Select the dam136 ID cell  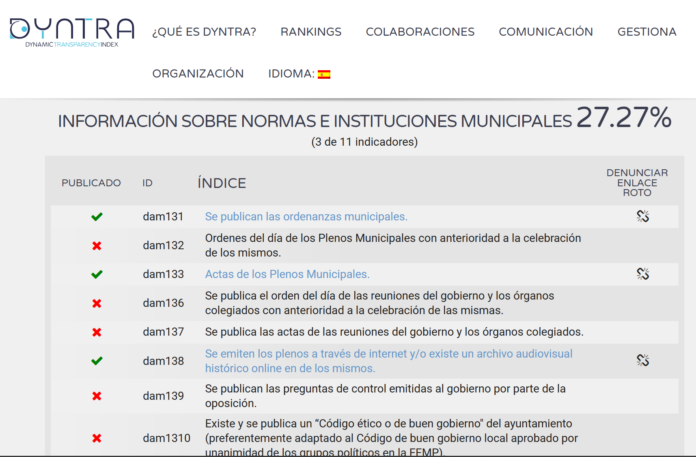(x=163, y=303)
